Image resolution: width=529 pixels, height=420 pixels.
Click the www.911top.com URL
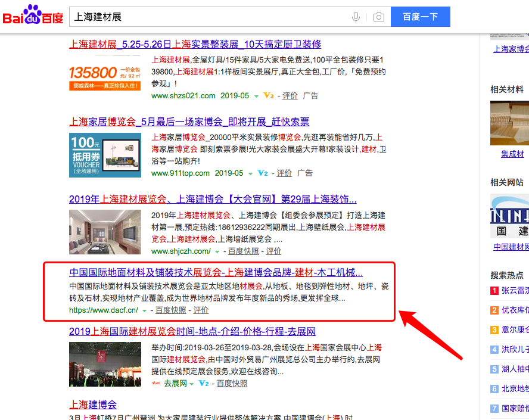pyautogui.click(x=181, y=173)
